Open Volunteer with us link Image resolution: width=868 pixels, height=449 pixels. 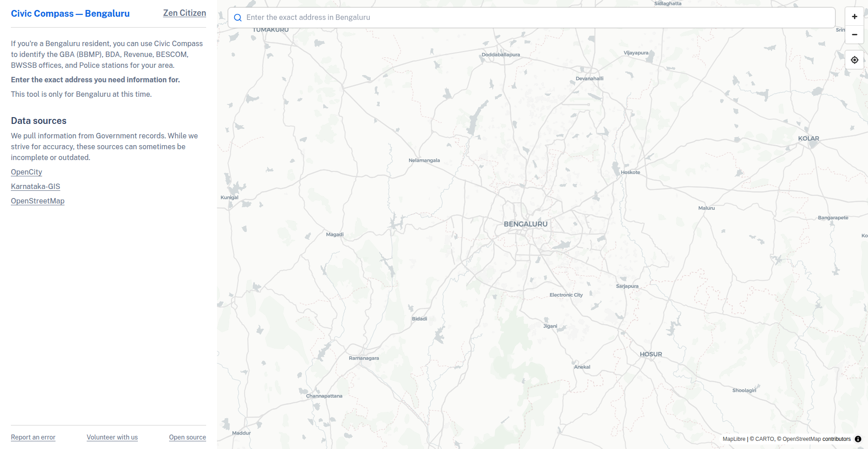[x=112, y=437]
